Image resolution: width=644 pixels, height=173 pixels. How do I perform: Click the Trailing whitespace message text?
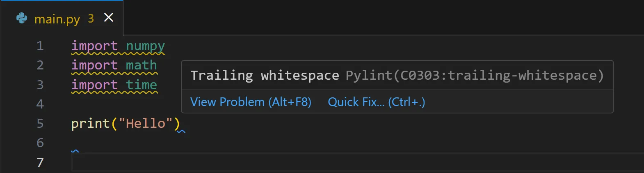(x=265, y=75)
